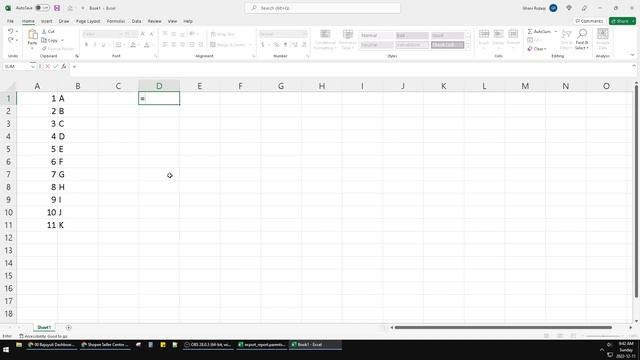Click the Copy button

50,40
